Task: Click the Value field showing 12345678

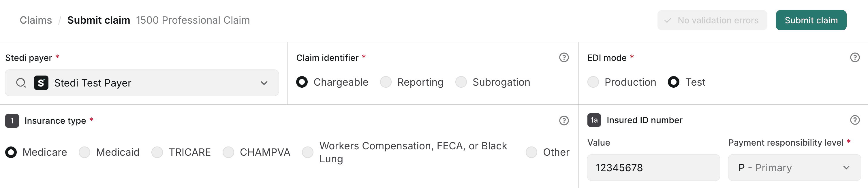Action: point(653,168)
